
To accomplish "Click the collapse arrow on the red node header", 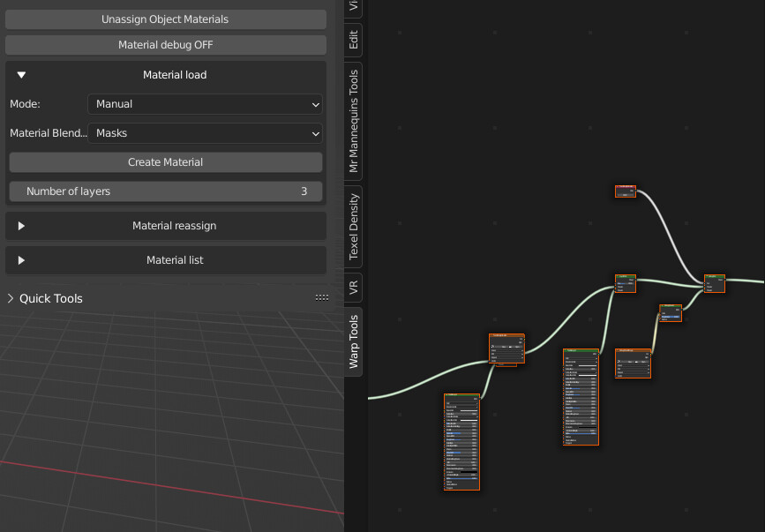I will [618, 187].
